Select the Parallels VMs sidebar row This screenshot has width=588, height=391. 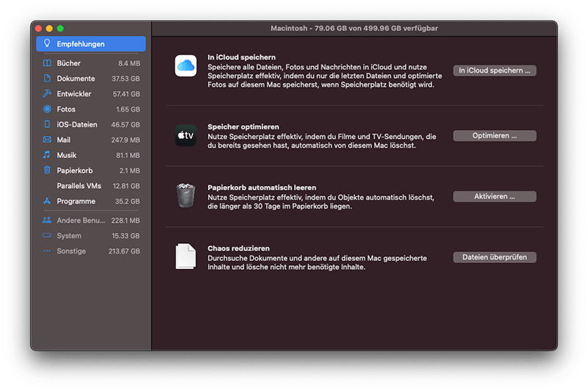click(x=91, y=186)
